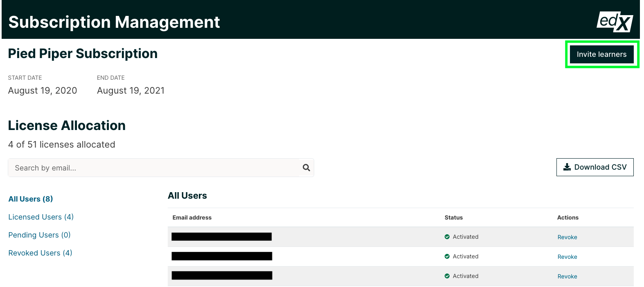Click the green checkmark in third Activated row

pos(447,276)
